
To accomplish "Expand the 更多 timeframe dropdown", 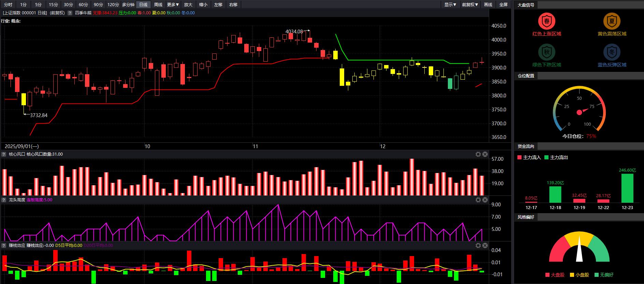I will pyautogui.click(x=173, y=5).
